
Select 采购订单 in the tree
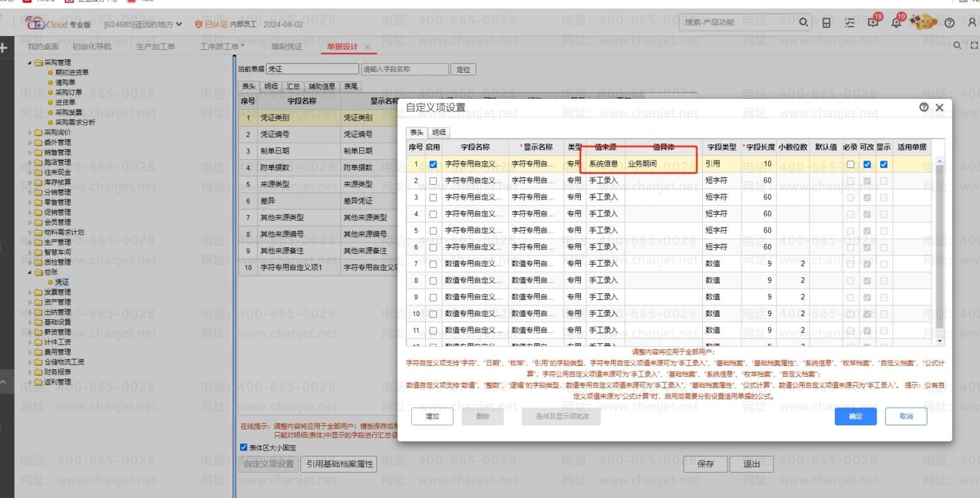[69, 92]
